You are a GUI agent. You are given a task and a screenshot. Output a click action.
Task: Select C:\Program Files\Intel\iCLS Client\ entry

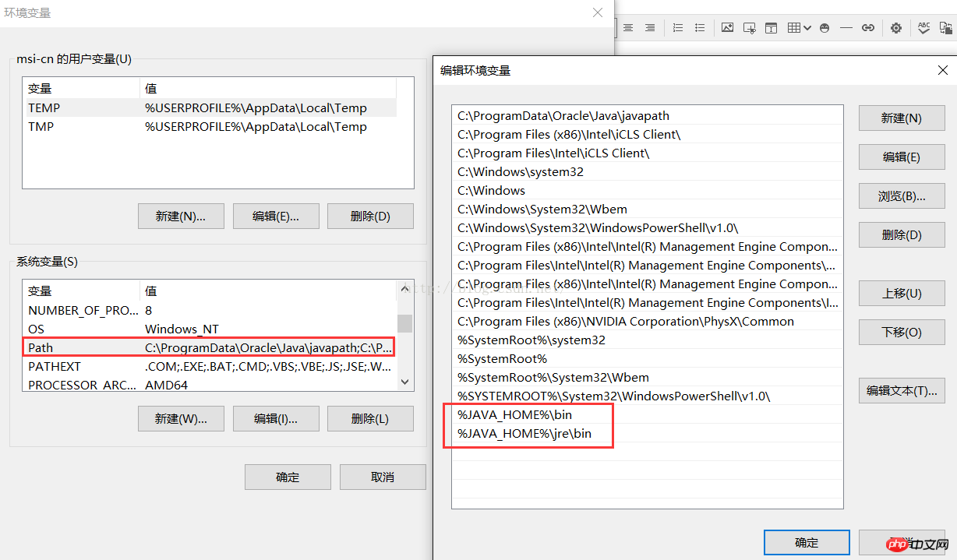click(647, 153)
